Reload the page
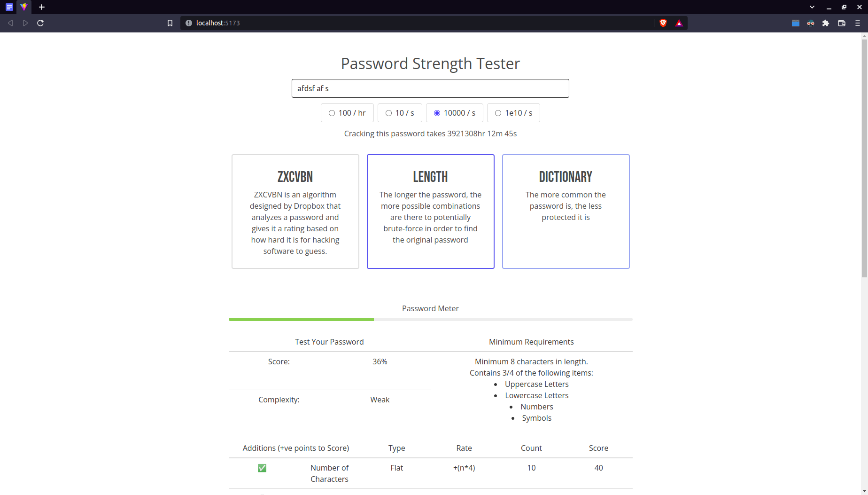 point(40,23)
